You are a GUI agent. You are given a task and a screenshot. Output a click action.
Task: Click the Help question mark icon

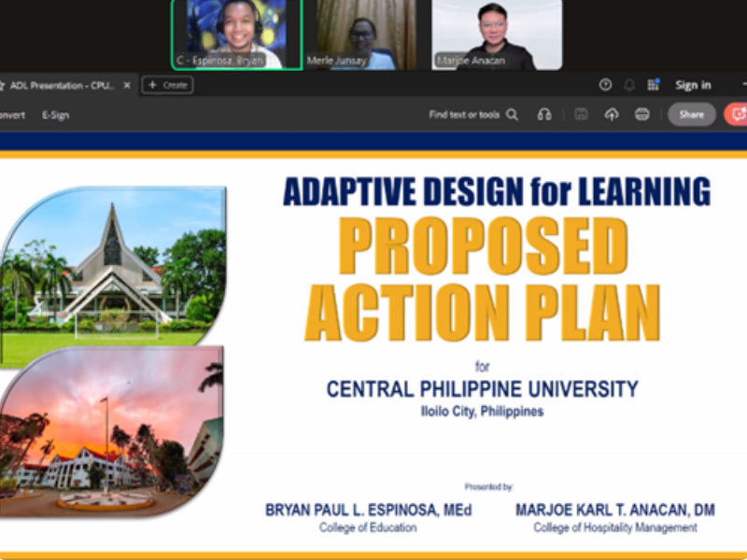[x=605, y=85]
